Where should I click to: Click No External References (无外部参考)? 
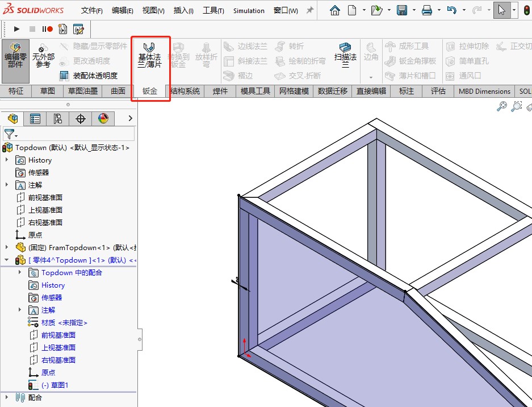coord(43,55)
